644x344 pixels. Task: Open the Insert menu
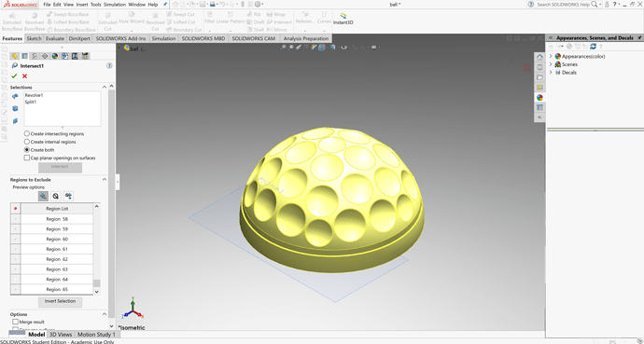[82, 5]
